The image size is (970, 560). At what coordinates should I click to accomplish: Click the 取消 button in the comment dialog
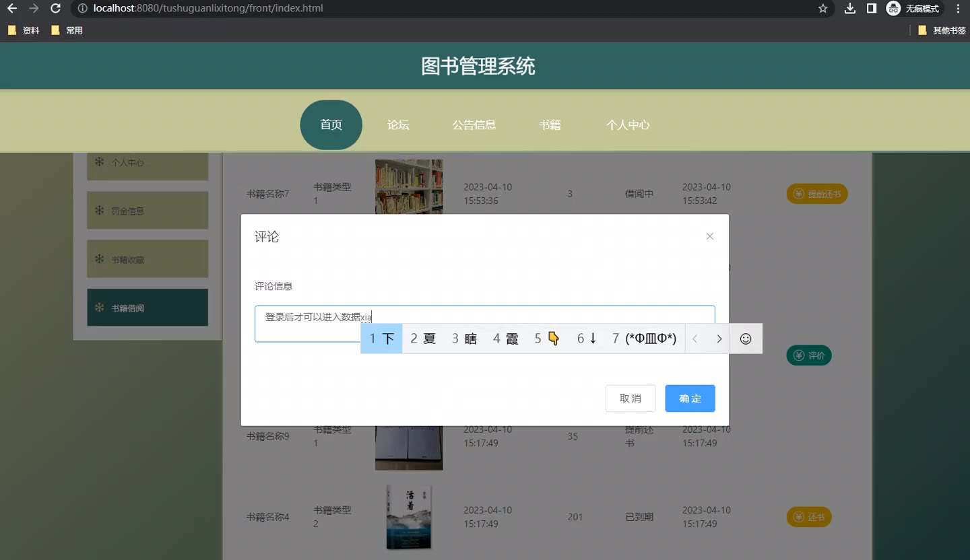[x=630, y=398]
